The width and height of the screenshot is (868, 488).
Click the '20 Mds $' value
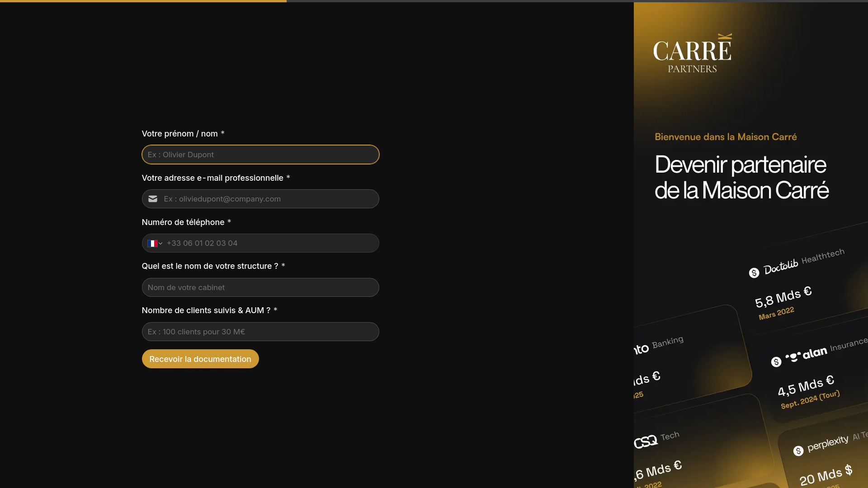[x=826, y=474]
